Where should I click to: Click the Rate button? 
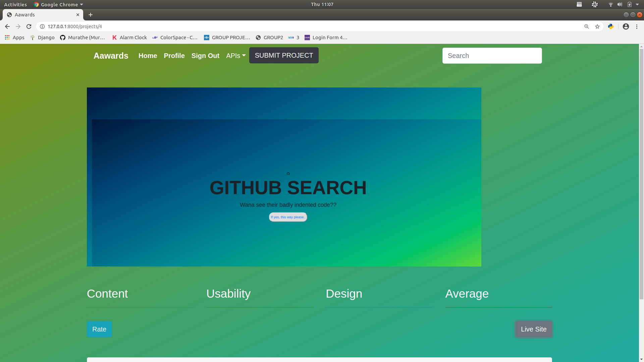99,329
